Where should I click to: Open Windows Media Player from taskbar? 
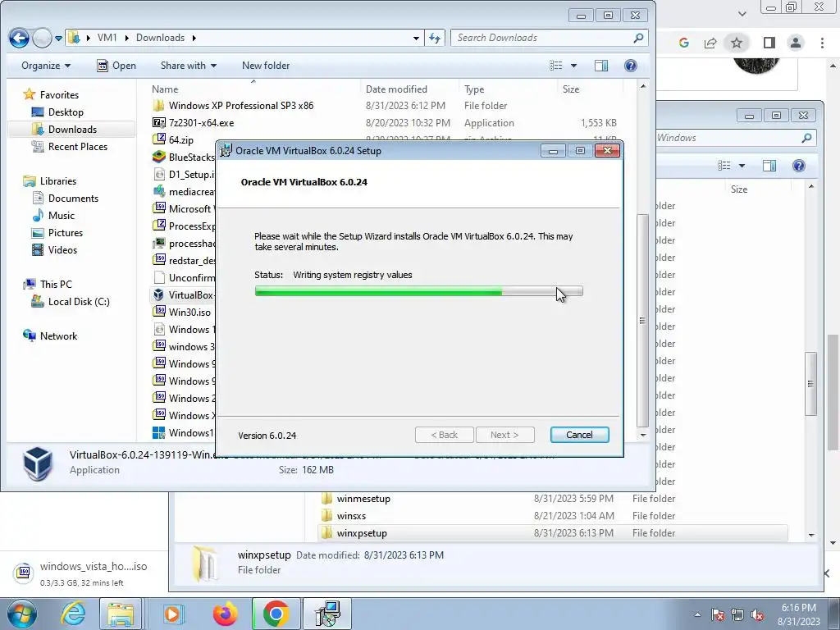172,614
